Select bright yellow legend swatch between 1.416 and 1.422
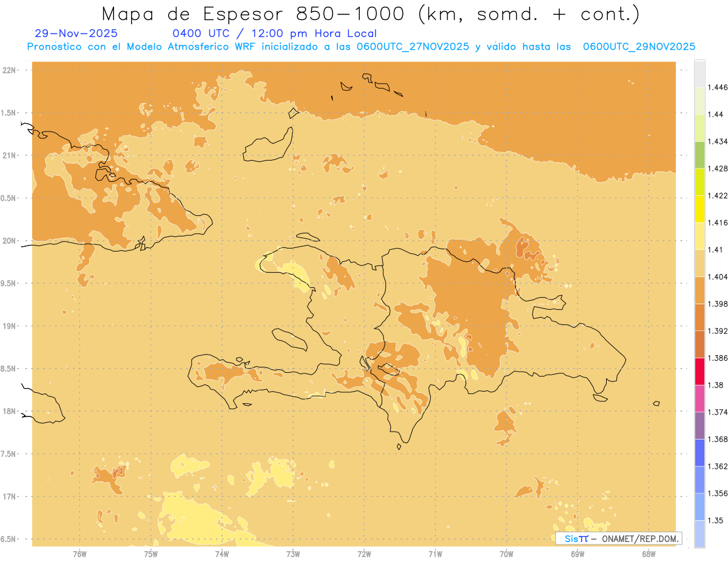Image resolution: width=728 pixels, height=562 pixels. pos(699,209)
